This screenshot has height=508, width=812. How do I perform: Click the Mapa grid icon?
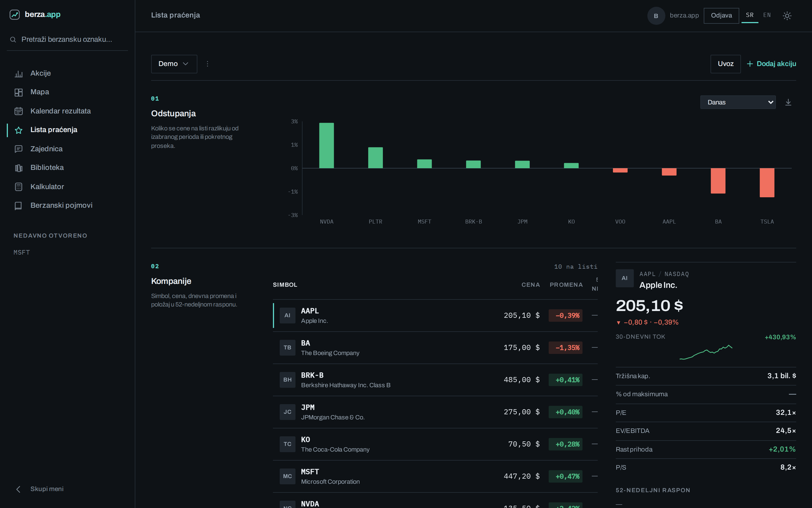pyautogui.click(x=19, y=92)
